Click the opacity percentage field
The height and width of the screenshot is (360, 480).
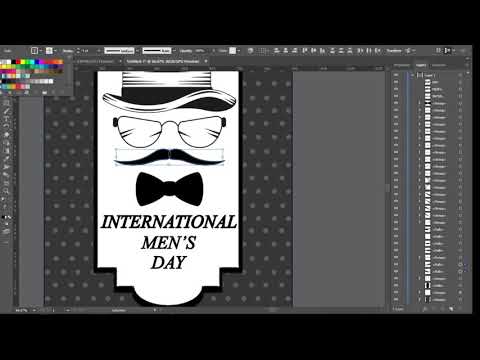[x=201, y=51]
